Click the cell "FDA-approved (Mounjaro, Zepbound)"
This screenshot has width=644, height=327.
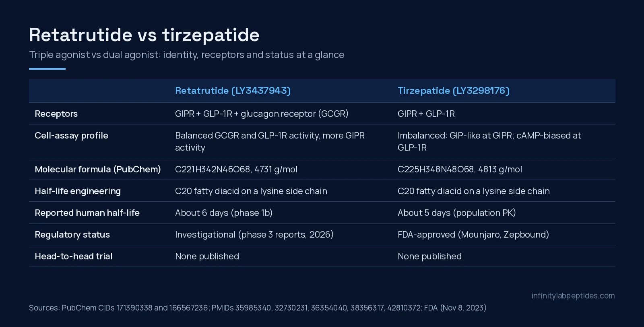(473, 234)
